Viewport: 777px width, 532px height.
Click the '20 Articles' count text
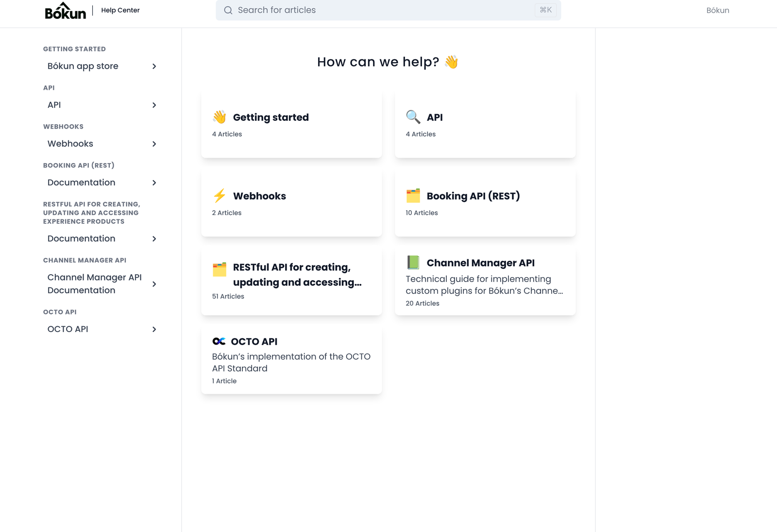422,303
